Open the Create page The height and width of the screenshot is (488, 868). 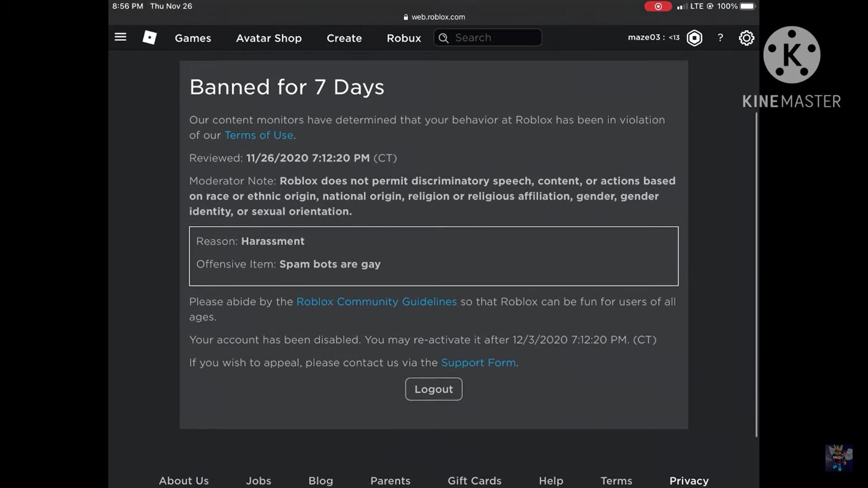pyautogui.click(x=344, y=38)
